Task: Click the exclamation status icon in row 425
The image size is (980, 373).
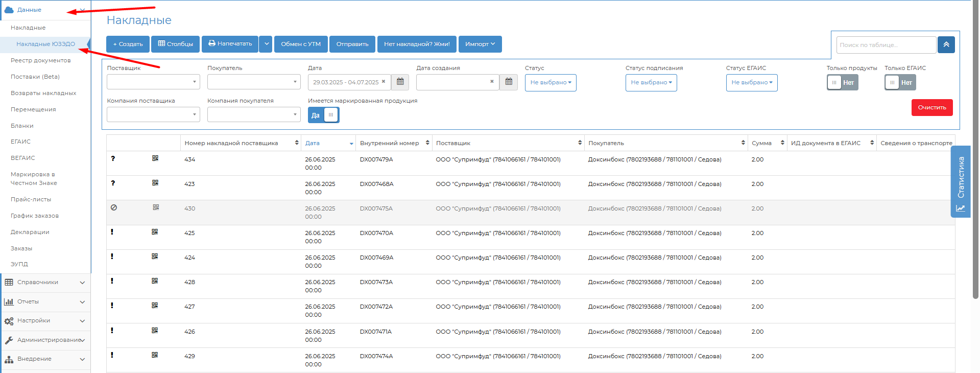Action: (x=112, y=232)
